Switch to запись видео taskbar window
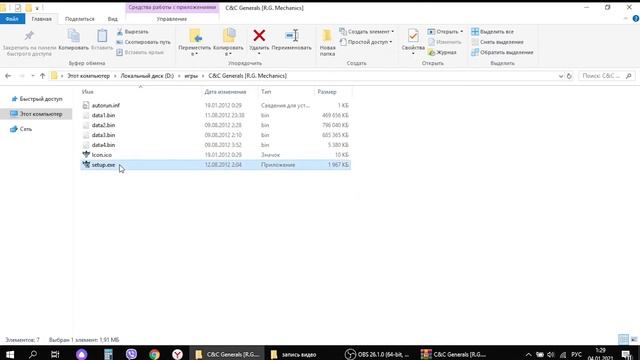640x360 pixels. click(x=294, y=354)
